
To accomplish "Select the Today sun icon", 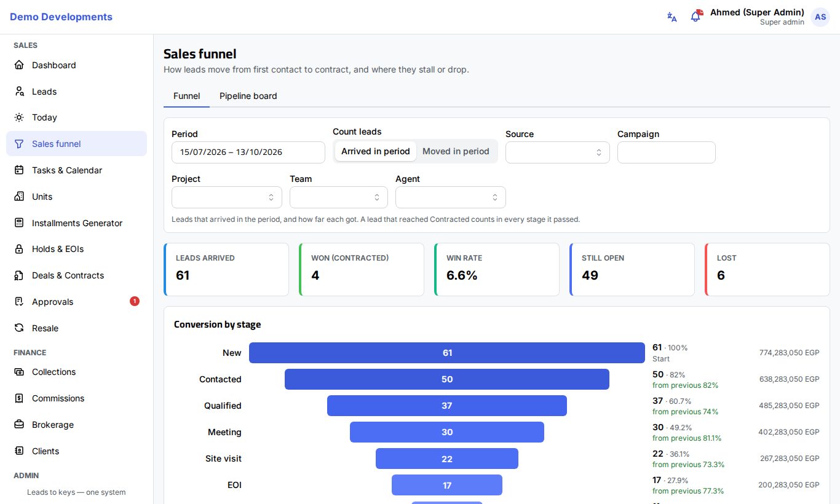I will [x=19, y=117].
